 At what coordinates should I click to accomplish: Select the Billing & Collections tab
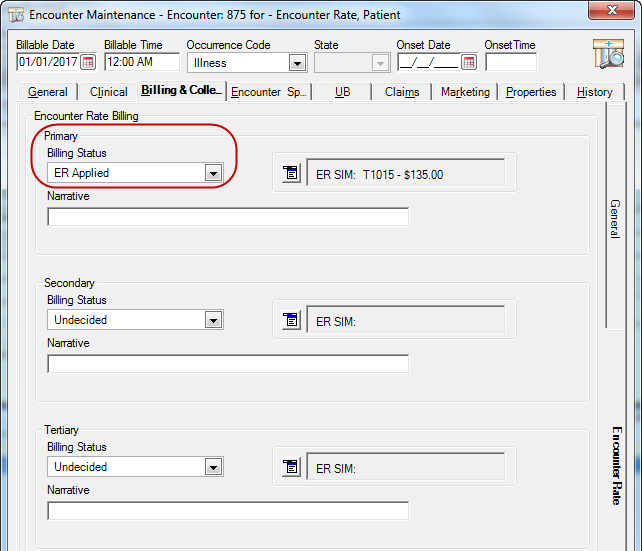[x=181, y=90]
